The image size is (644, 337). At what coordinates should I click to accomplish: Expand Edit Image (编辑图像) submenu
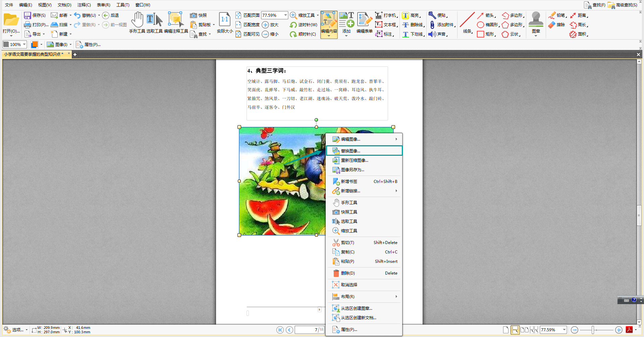[x=364, y=139]
